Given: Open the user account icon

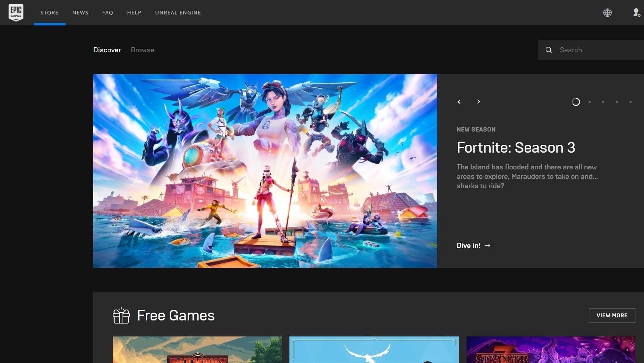Looking at the screenshot, I should [636, 12].
